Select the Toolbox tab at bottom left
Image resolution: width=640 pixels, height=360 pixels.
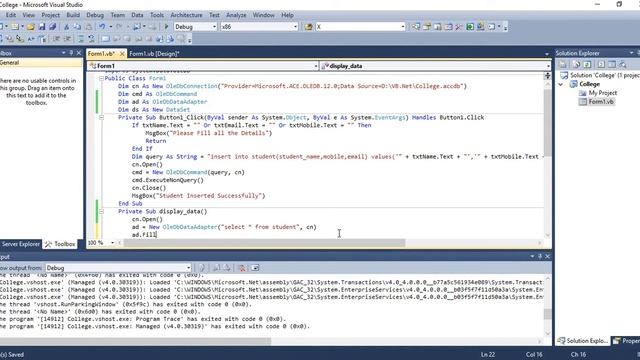pos(60,244)
